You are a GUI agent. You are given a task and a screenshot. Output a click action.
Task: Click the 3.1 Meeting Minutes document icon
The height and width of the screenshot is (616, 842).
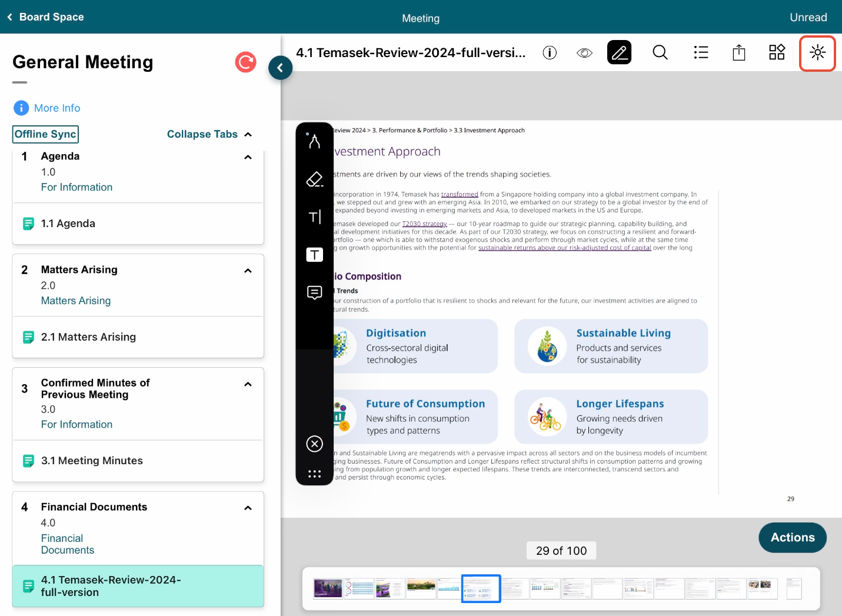point(28,461)
